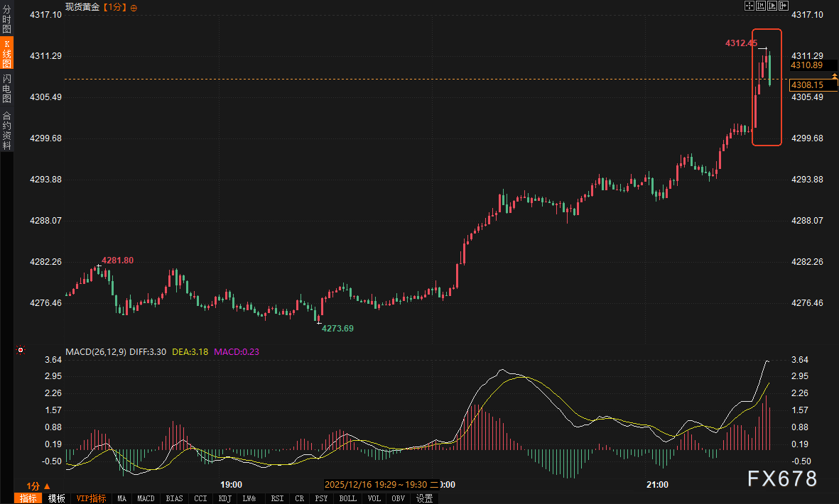839x504 pixels.
Task: Click the jump-to-start chart icon
Action: (x=761, y=6)
